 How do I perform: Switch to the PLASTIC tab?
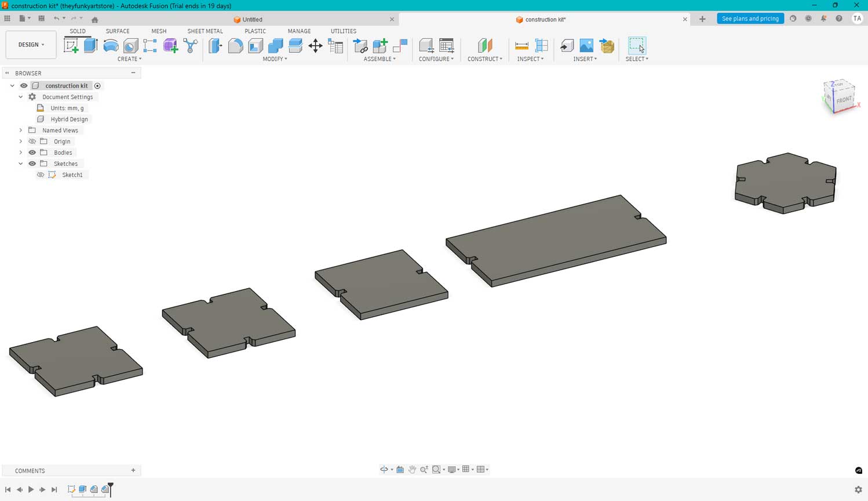[255, 31]
